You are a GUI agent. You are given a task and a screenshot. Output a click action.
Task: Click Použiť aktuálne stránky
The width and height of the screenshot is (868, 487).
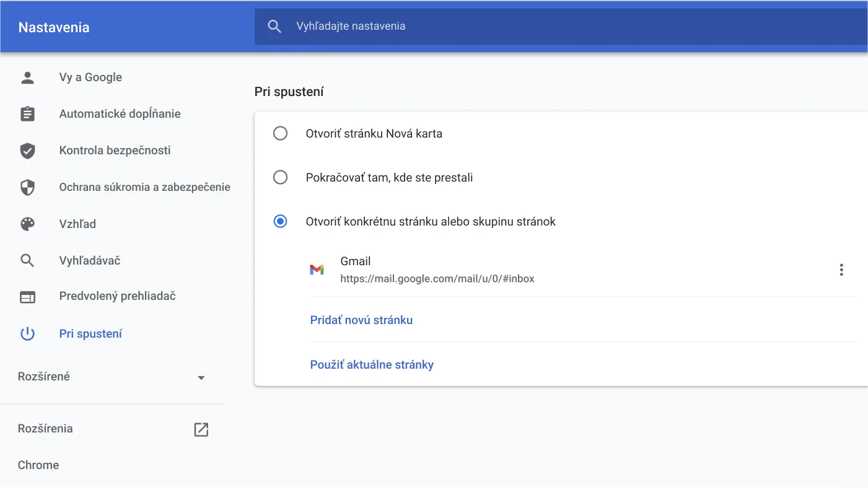(x=372, y=364)
